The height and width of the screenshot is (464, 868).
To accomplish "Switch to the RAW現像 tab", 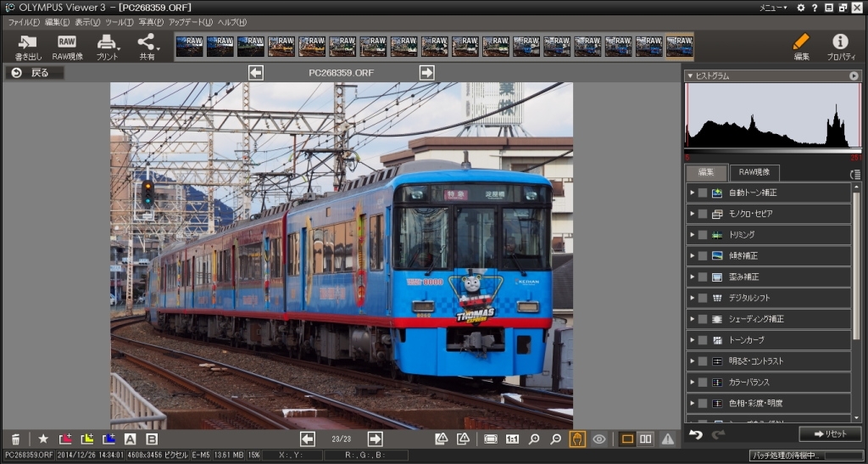I will (x=754, y=172).
